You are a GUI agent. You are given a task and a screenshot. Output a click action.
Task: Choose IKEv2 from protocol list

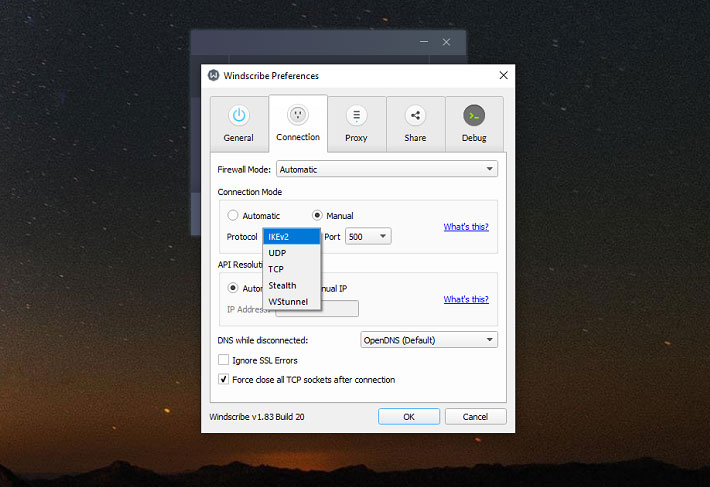click(x=292, y=237)
